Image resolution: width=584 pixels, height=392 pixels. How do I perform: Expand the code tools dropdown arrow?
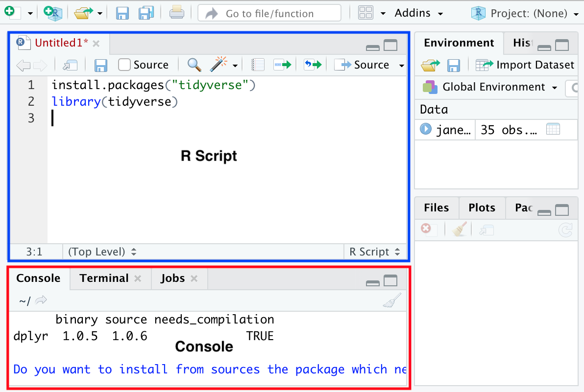tap(235, 66)
